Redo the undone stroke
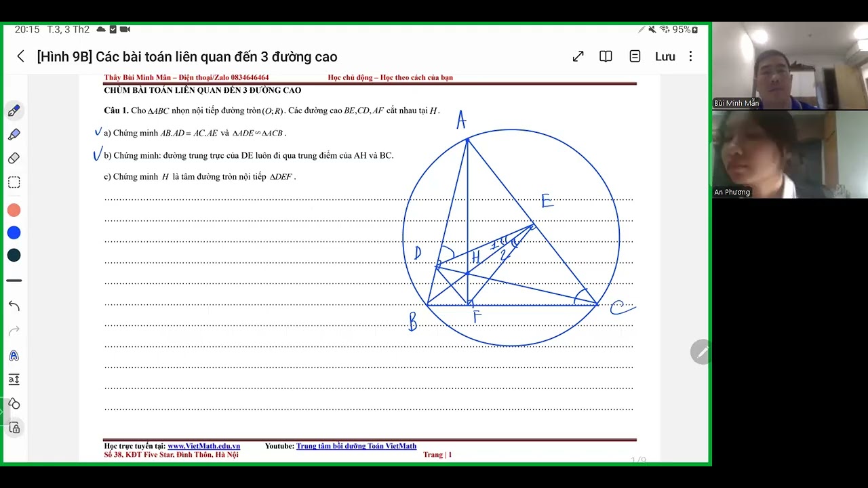The image size is (868, 488). [x=14, y=331]
